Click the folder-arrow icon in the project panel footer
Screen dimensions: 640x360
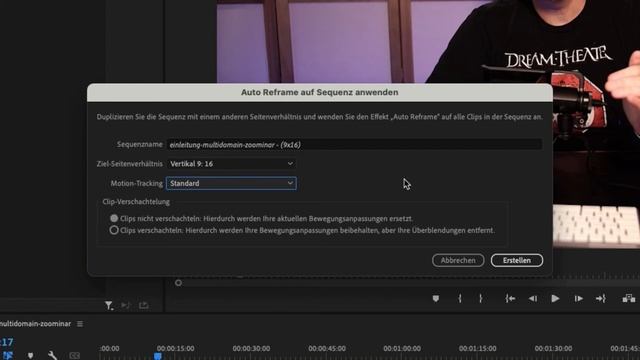144,305
